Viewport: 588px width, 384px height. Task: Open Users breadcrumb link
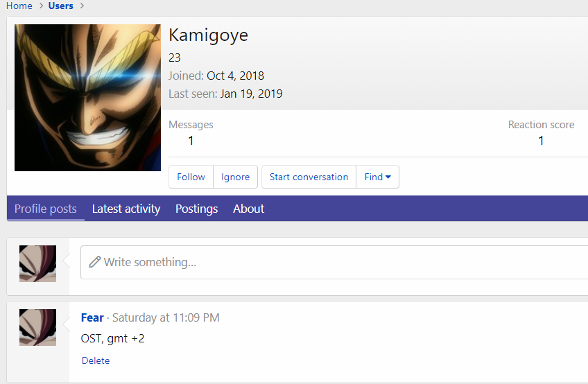pyautogui.click(x=61, y=6)
